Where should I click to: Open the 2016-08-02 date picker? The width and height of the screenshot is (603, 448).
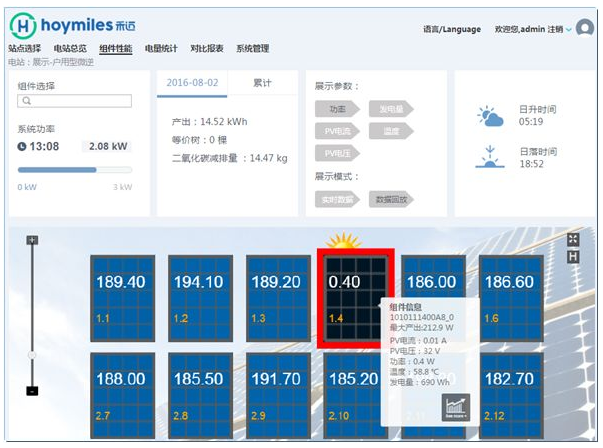(192, 83)
